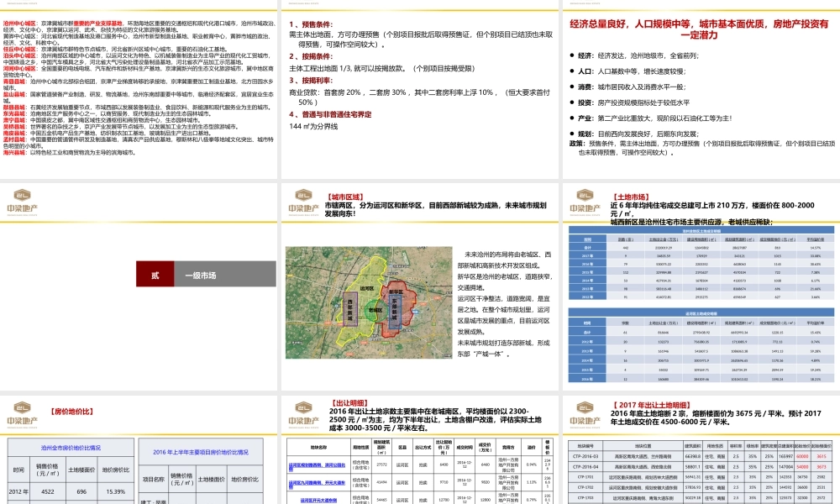The width and height of the screenshot is (840, 504).
Task: Click the 中梁地产 logo on the 土地市场 slide
Action: coord(585,202)
